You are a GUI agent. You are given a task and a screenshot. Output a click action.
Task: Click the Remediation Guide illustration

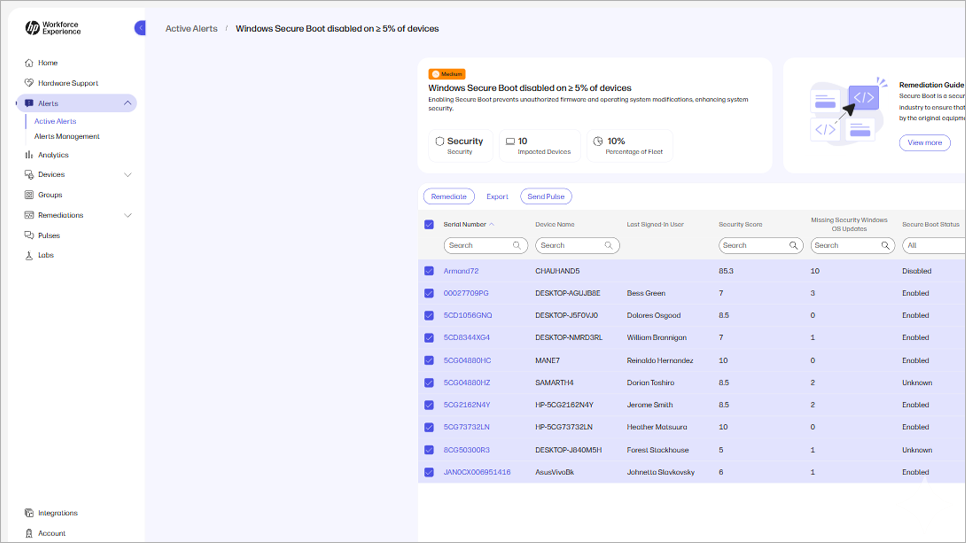coord(846,112)
